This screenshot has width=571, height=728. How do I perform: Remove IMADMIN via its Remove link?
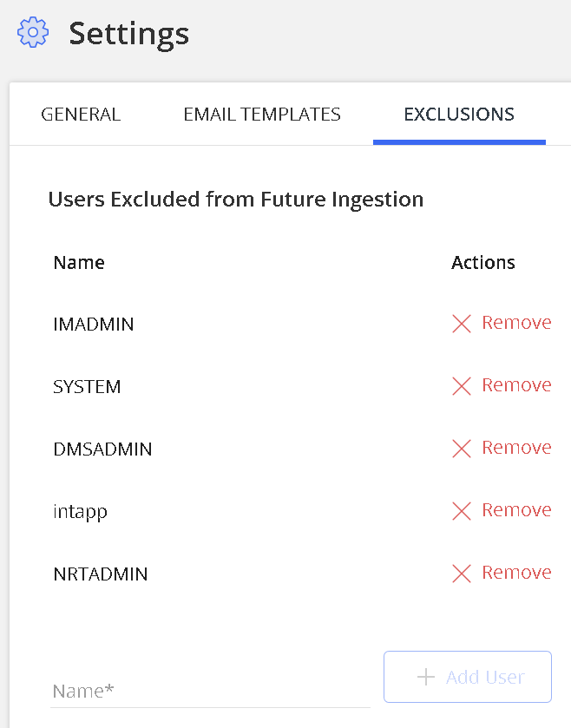(516, 322)
